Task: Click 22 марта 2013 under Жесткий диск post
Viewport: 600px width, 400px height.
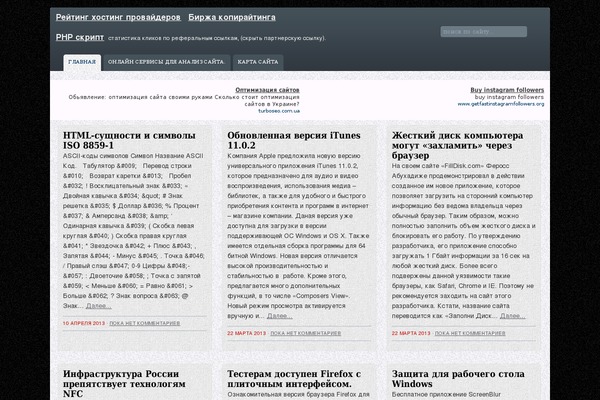Action: click(x=411, y=333)
